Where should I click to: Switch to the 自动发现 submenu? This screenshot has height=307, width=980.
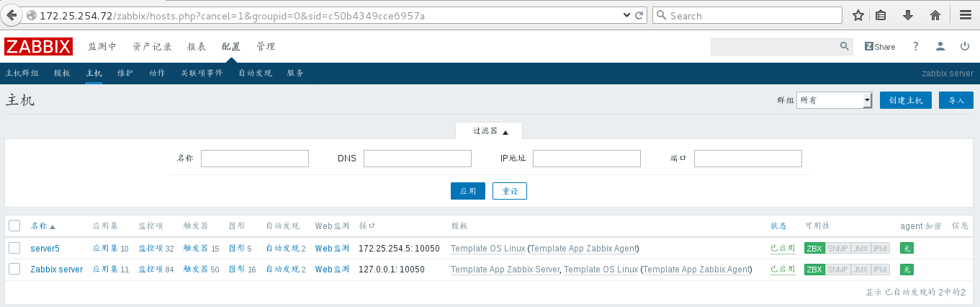click(x=255, y=74)
